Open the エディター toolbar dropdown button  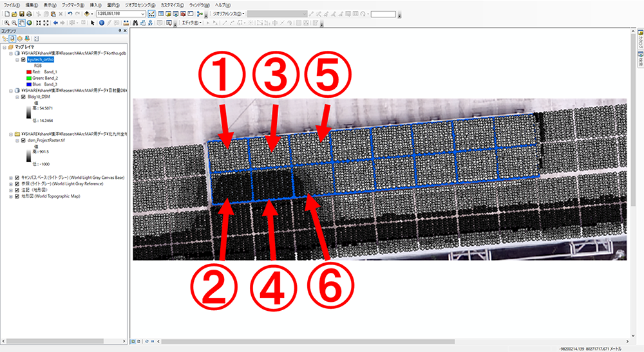191,23
